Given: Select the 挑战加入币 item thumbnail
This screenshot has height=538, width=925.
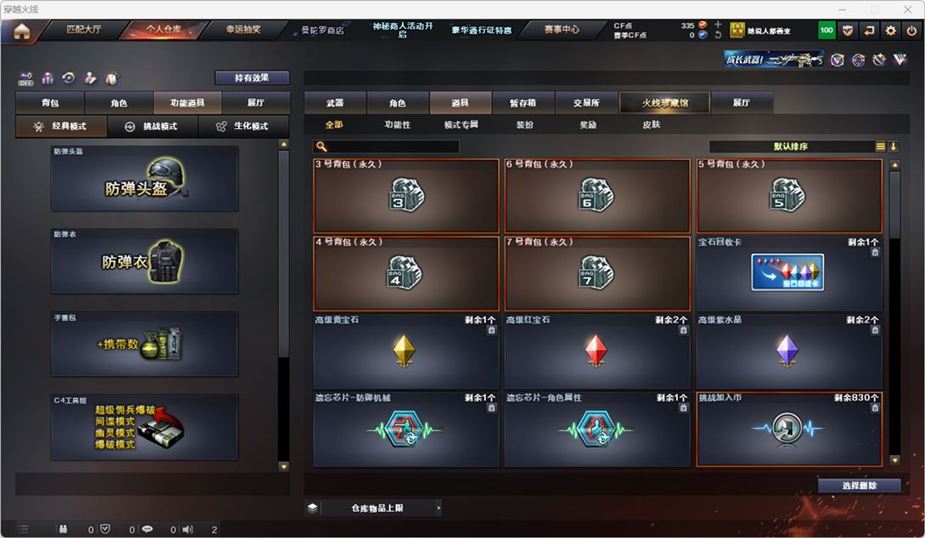Looking at the screenshot, I should click(x=787, y=428).
